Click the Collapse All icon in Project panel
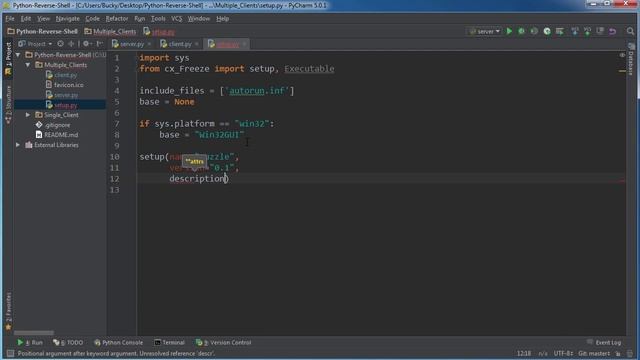The width and height of the screenshot is (640, 360). click(71, 44)
